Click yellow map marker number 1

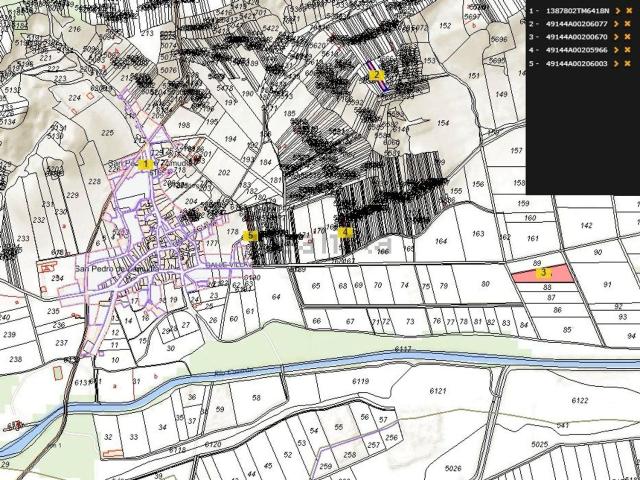[146, 163]
